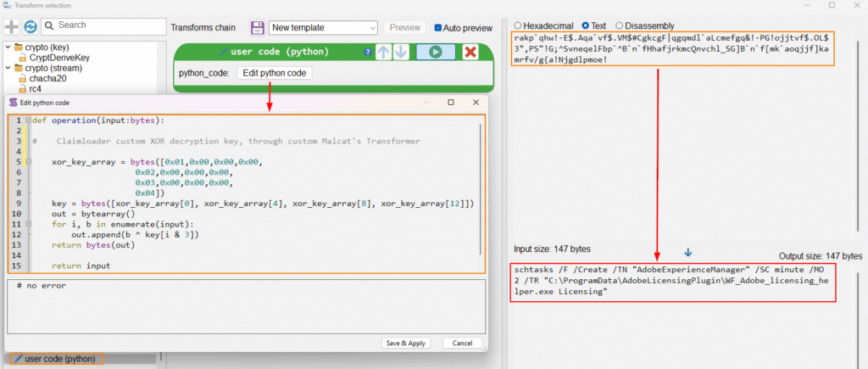Click the refresh transforms list icon
Screen dimensions: 868x369
click(x=31, y=27)
